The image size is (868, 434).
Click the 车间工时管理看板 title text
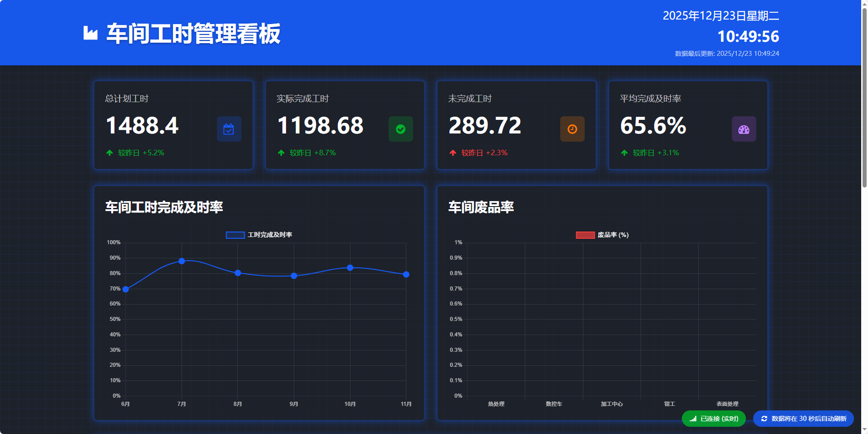[x=193, y=34]
